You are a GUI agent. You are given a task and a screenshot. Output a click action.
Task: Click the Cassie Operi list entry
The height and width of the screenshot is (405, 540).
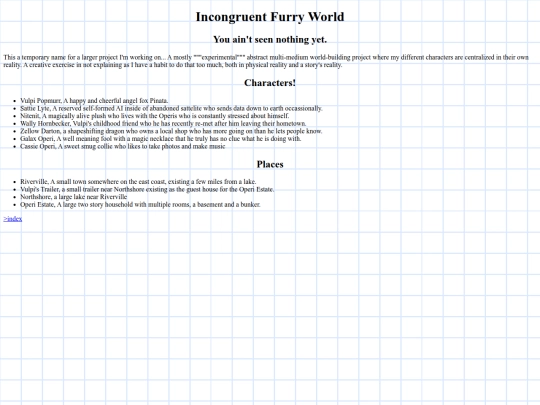[x=123, y=146]
